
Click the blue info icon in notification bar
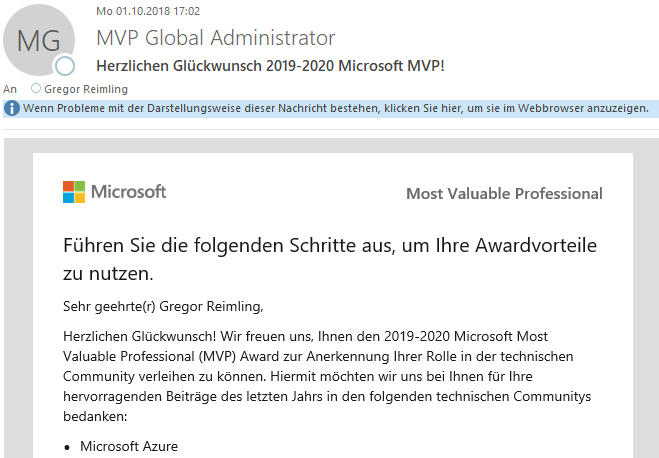12,108
